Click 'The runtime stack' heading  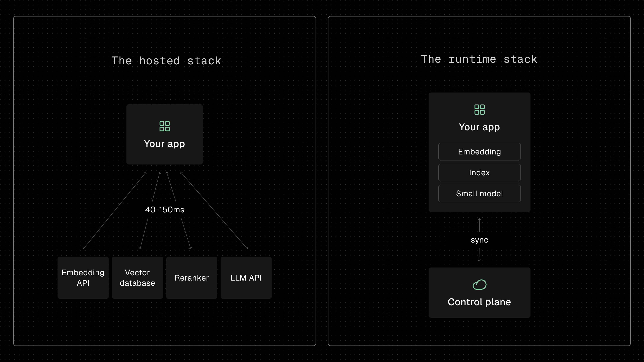click(479, 59)
